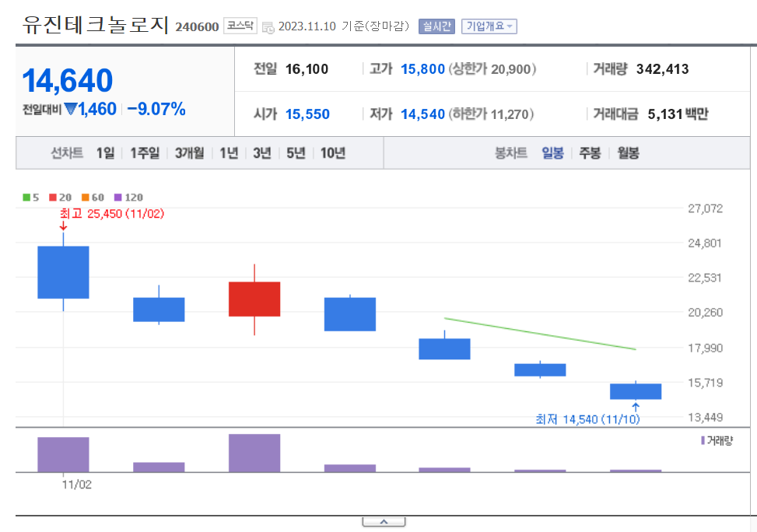757x532 pixels.
Task: Click the 전일 value 16,100
Action: [307, 69]
